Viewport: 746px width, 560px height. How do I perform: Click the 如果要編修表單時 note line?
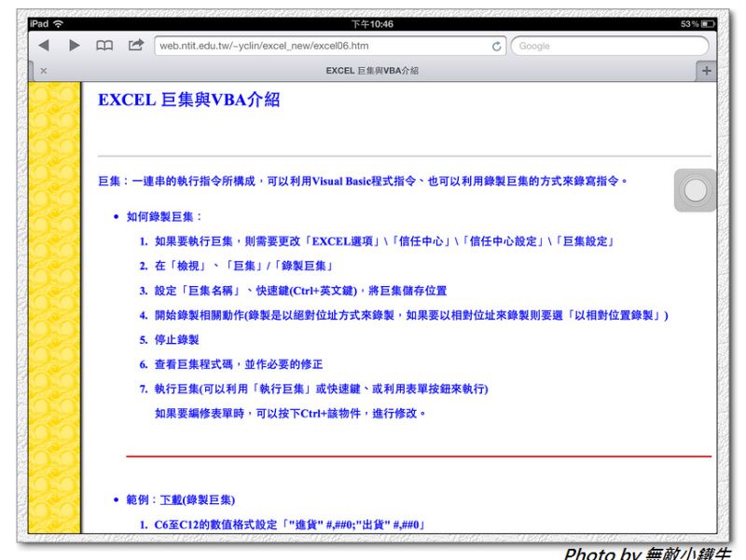pyautogui.click(x=290, y=414)
